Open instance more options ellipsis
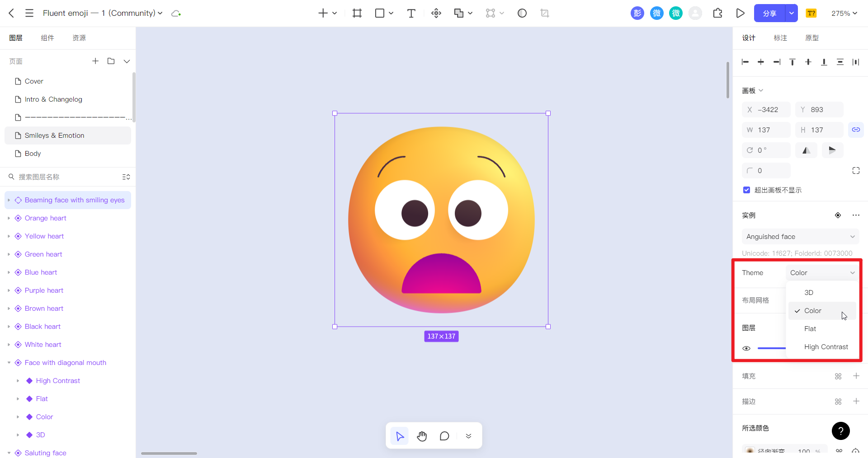Image resolution: width=868 pixels, height=458 pixels. (x=856, y=215)
